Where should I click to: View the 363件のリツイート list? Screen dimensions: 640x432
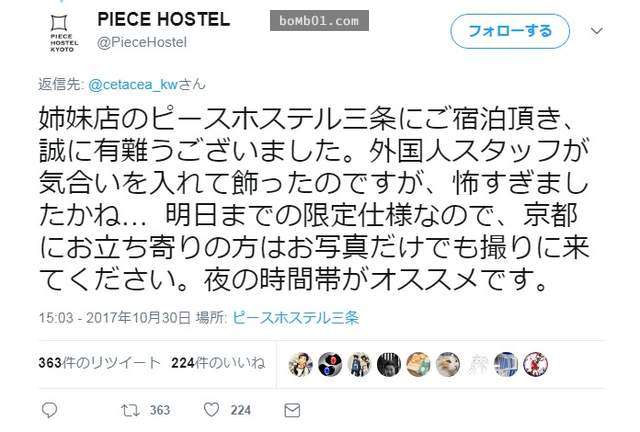tap(99, 363)
